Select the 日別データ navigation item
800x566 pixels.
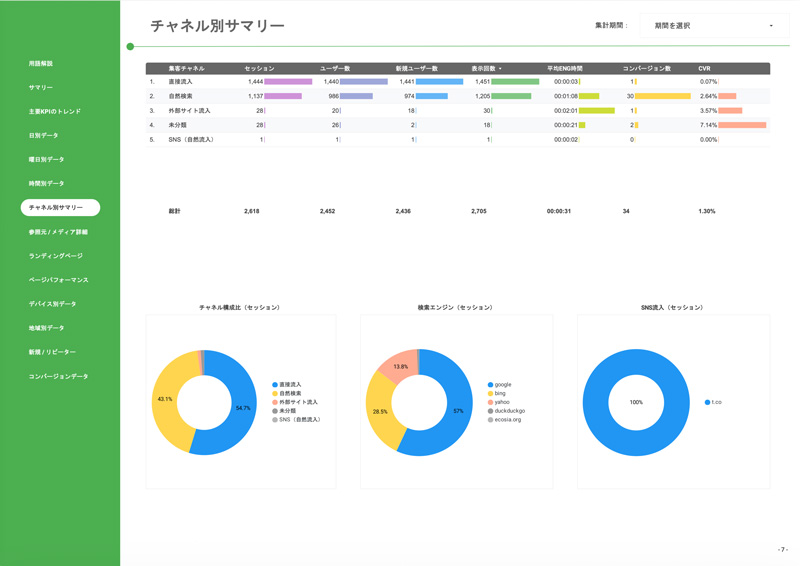coord(44,136)
